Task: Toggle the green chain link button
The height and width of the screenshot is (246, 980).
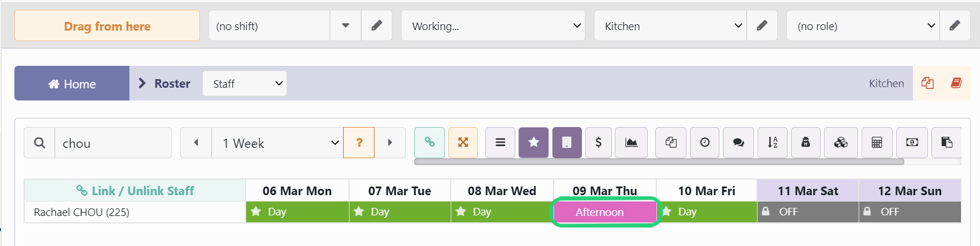Action: point(429,143)
